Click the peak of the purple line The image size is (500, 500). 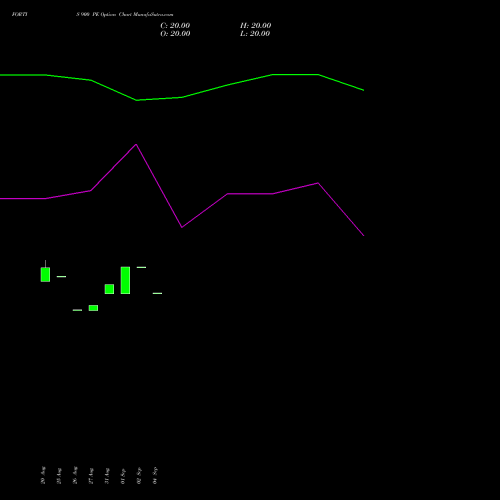pyautogui.click(x=136, y=144)
